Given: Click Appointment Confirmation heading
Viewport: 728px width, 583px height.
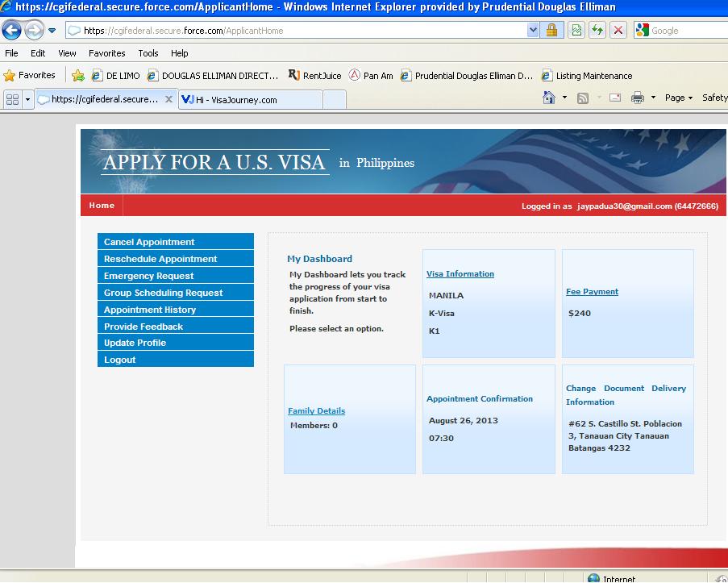Looking at the screenshot, I should click(x=480, y=398).
